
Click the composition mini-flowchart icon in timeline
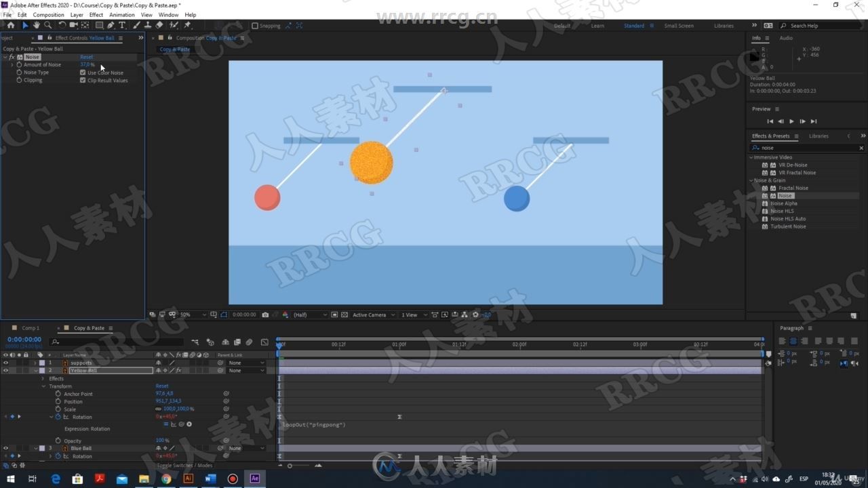coord(195,342)
